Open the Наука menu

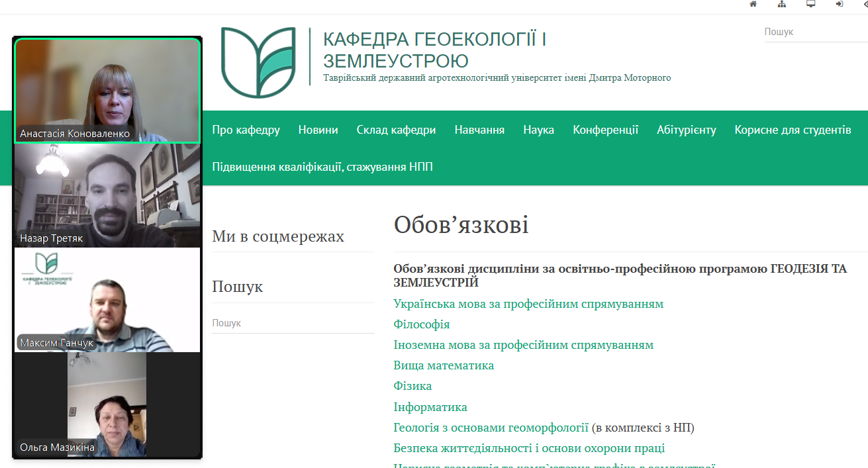(x=538, y=130)
